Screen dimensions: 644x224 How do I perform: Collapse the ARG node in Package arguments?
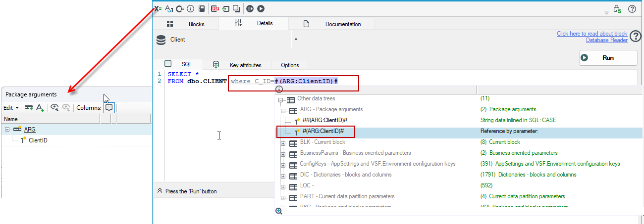click(7, 130)
